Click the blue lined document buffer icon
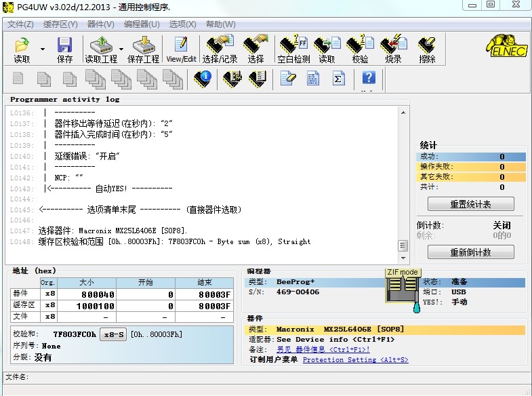 [312, 79]
